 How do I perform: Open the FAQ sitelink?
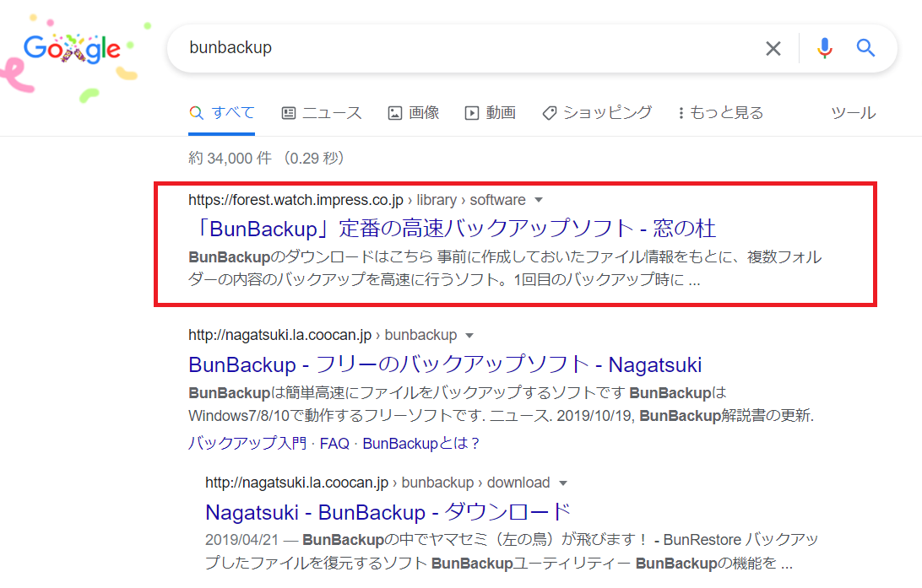click(x=334, y=444)
